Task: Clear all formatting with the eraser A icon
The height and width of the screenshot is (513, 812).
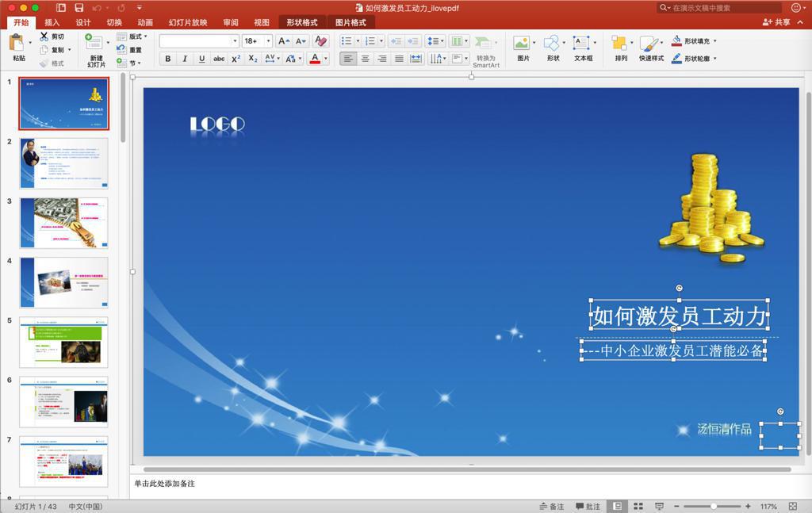Action: [320, 41]
